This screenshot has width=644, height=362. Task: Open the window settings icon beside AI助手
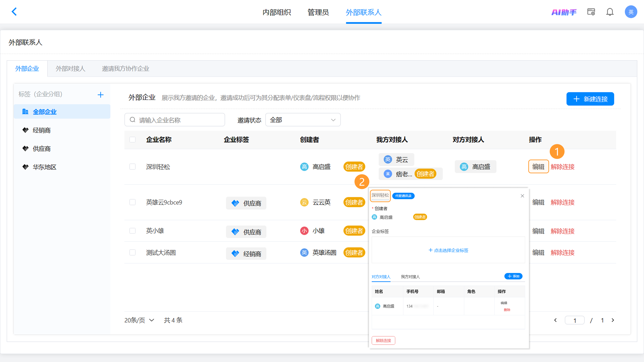coord(591,12)
